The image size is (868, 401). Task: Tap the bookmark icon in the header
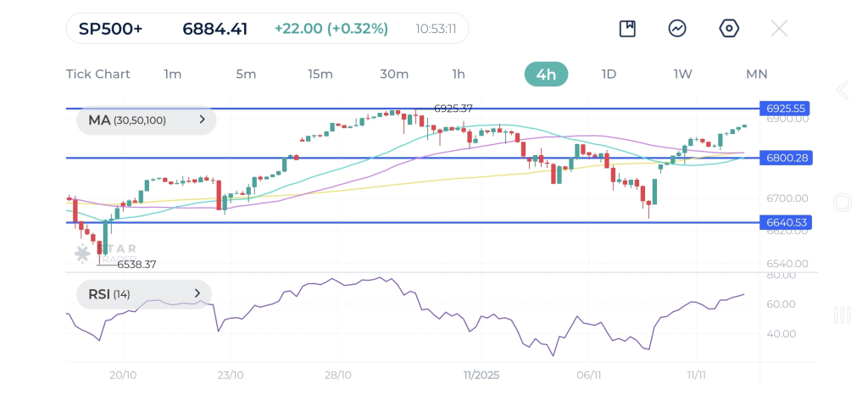627,29
